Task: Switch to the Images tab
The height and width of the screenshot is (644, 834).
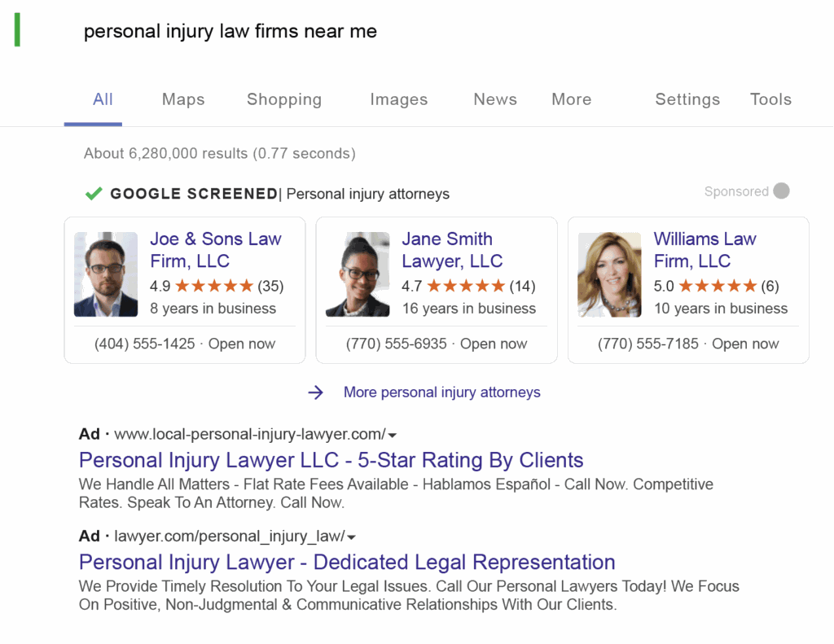Action: pos(398,99)
